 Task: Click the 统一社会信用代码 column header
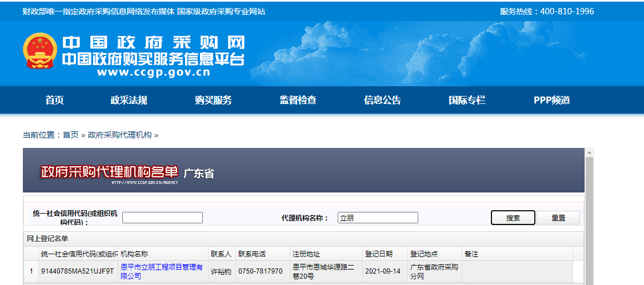pos(79,254)
